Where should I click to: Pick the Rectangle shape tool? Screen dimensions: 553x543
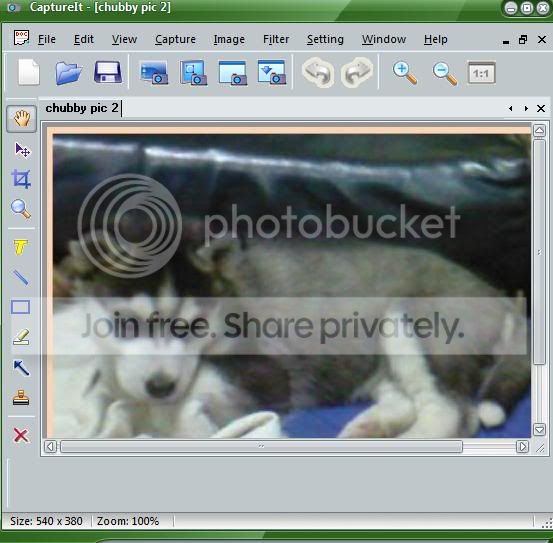(20, 307)
